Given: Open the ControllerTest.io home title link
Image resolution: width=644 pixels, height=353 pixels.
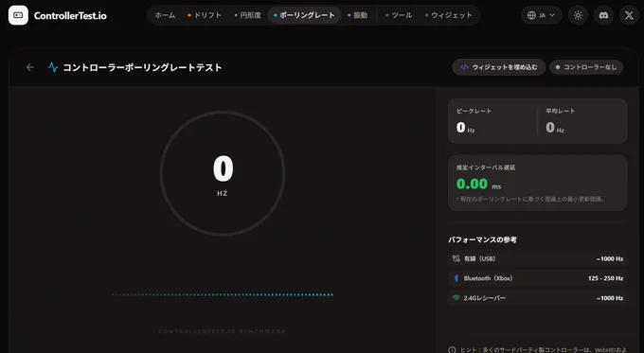Looking at the screenshot, I should 70,15.
